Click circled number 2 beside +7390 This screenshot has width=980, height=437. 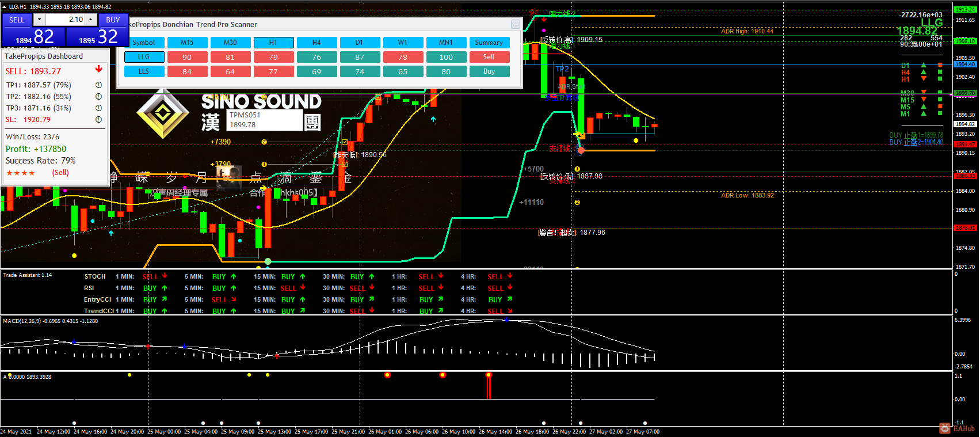(264, 142)
